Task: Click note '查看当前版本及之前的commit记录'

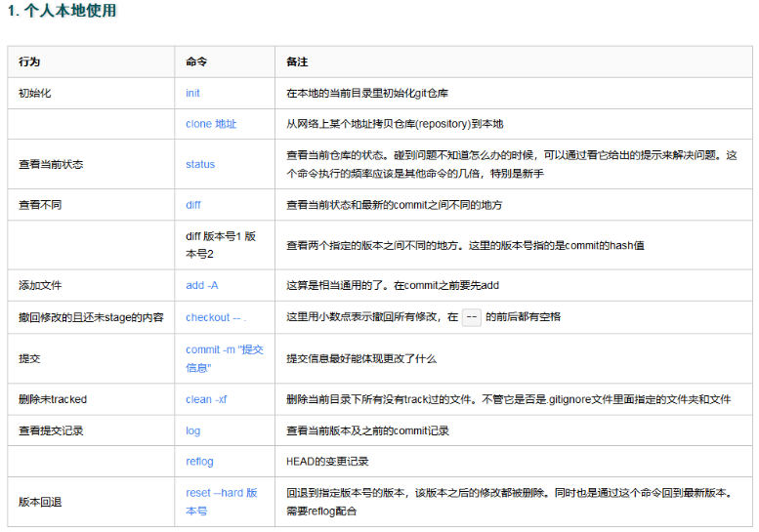Action: 367,430
